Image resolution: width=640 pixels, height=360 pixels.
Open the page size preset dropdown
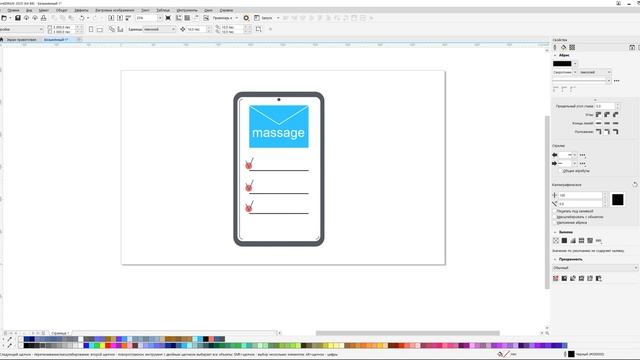pos(41,29)
